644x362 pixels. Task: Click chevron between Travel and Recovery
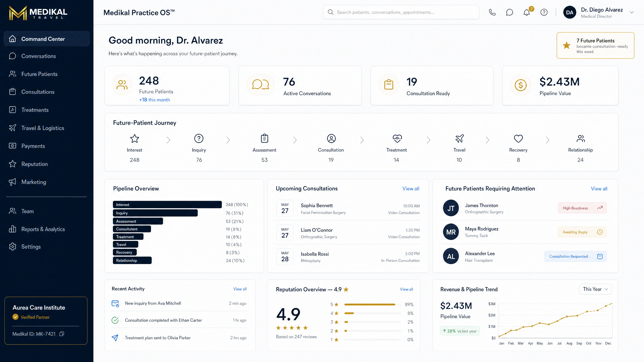click(x=487, y=140)
